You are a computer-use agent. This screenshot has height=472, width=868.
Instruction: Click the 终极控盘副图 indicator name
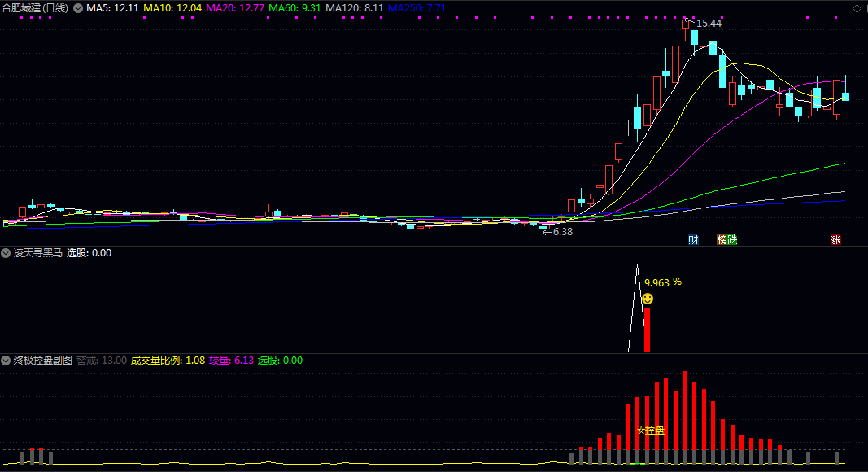point(42,361)
